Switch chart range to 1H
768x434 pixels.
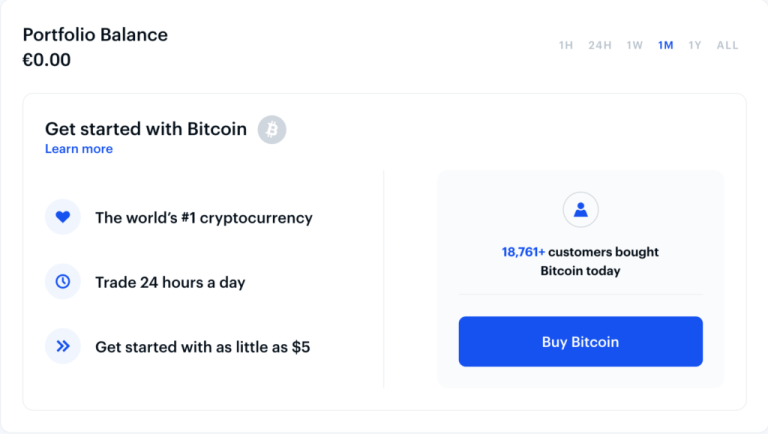(566, 46)
